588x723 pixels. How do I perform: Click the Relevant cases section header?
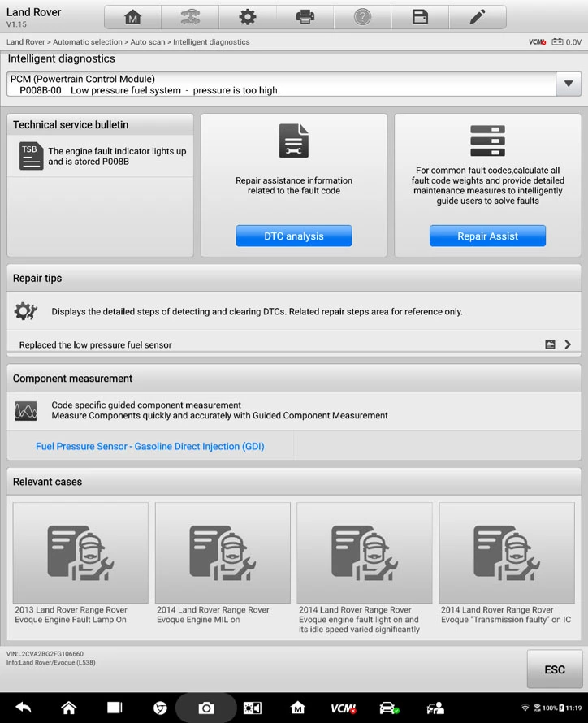click(x=293, y=482)
